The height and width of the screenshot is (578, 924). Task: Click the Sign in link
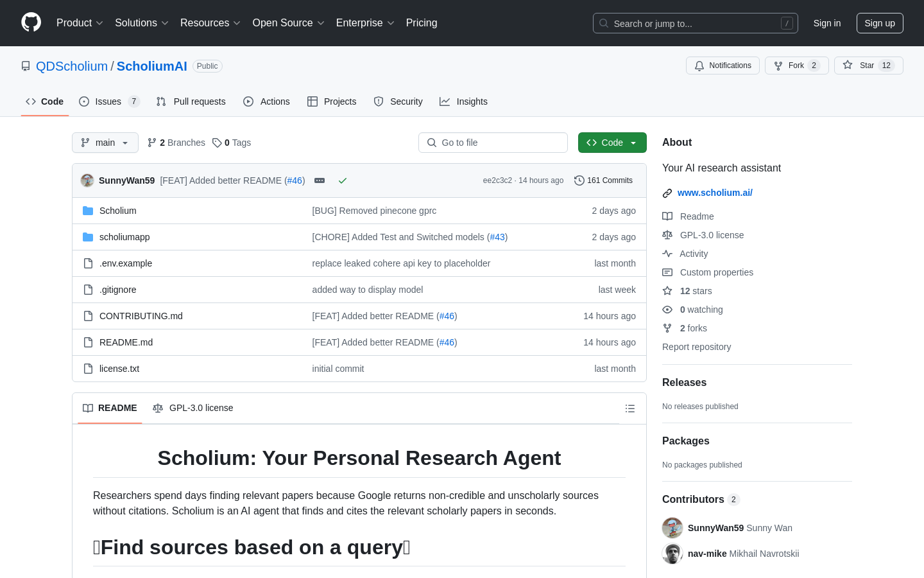pyautogui.click(x=826, y=23)
